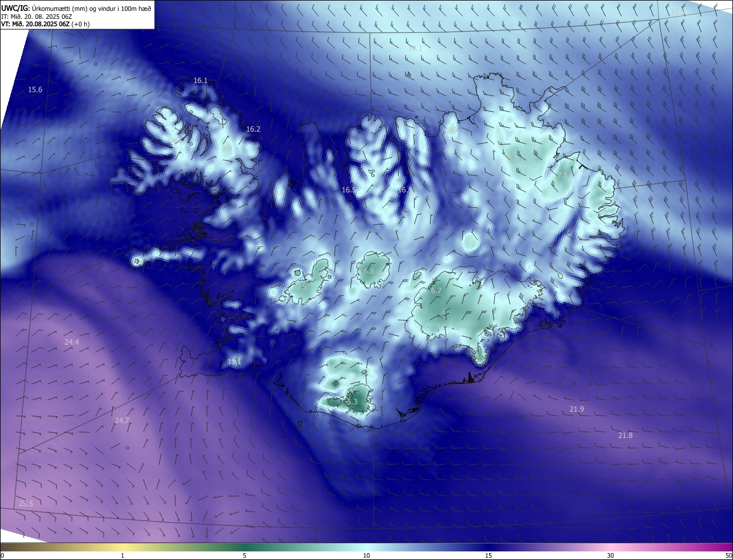Screen dimensions: 733x560
Task: Click the dark green color band above the 5 tick
Action: [245, 547]
